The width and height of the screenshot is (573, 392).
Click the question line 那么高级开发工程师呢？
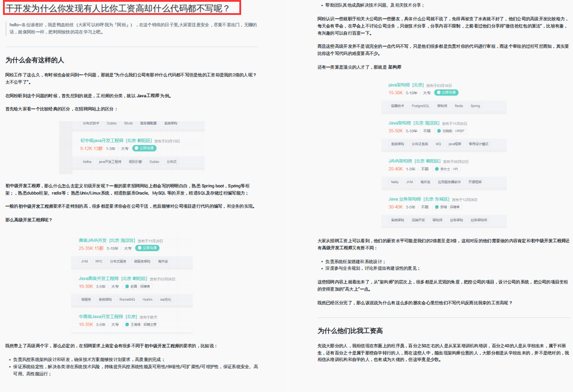[29, 220]
